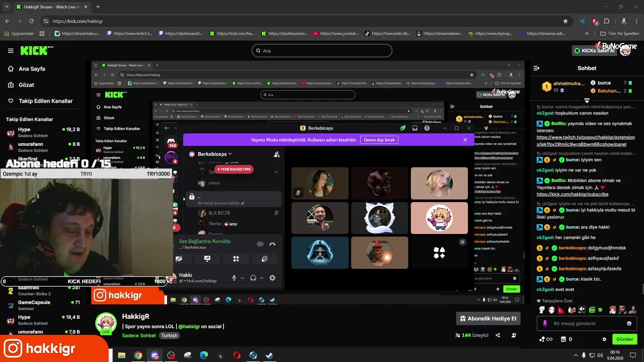
Task: Click 144 İzleyici viewer count
Action: tap(471, 335)
